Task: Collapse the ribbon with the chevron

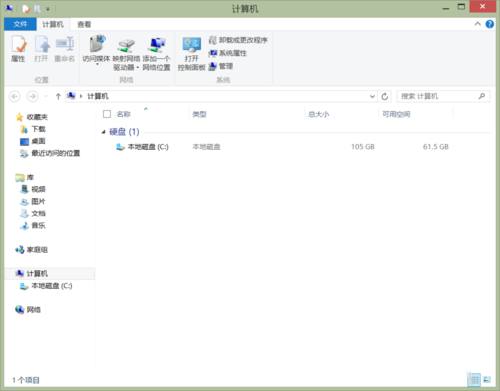Action: (x=478, y=24)
